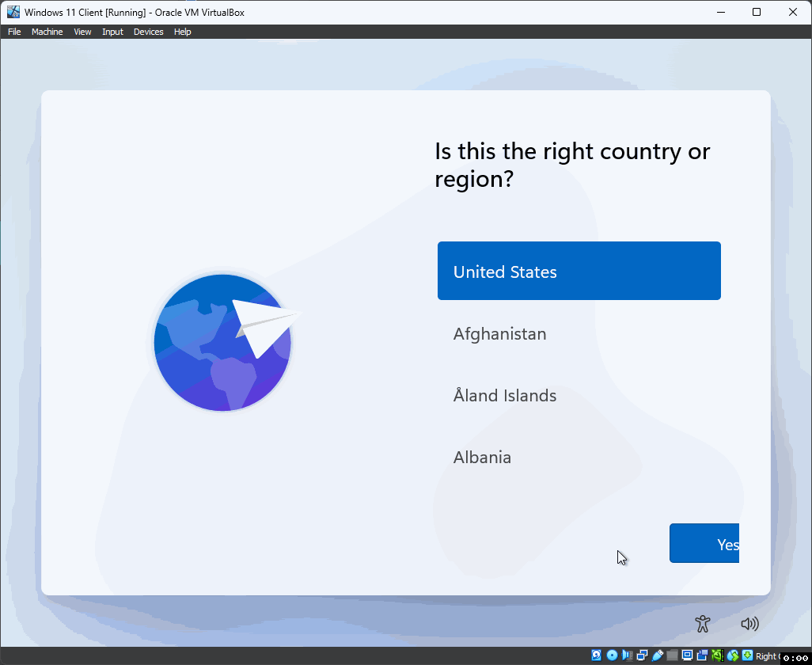Select Åland Islands as the region

click(504, 395)
